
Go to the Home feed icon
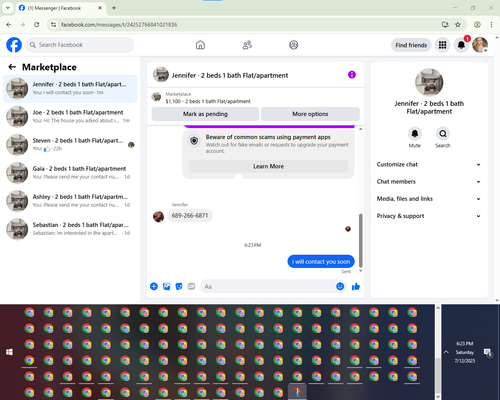(x=200, y=45)
